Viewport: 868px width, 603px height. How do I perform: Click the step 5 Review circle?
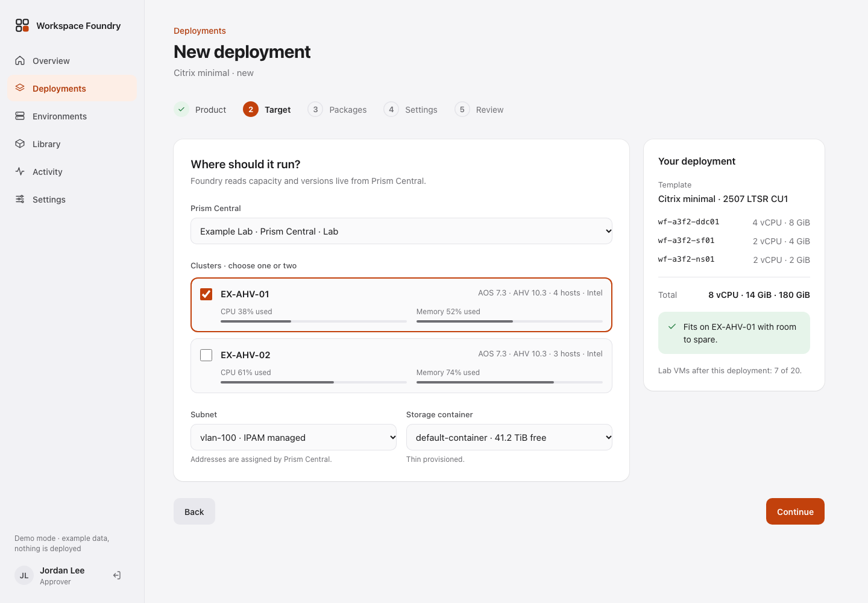462,109
